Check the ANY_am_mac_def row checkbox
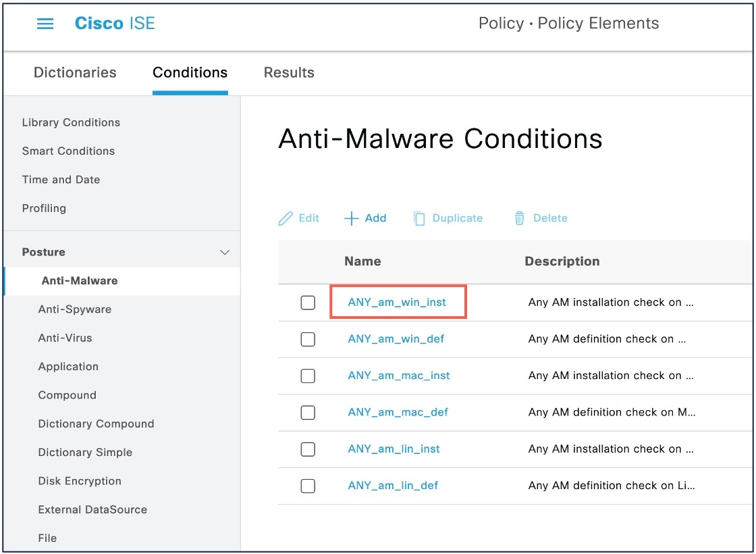Viewport: 756px width, 554px height. [308, 413]
